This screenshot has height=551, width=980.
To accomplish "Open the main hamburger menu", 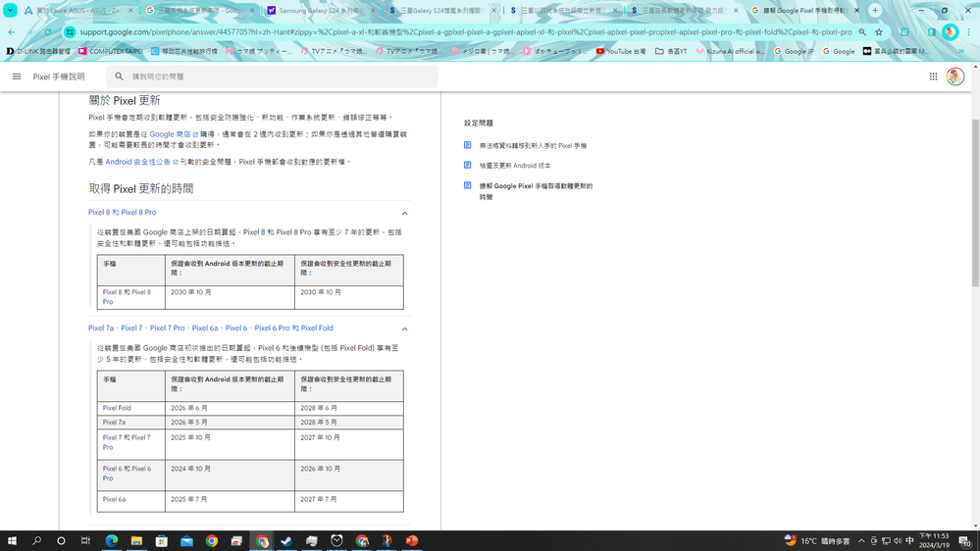I will pos(17,76).
